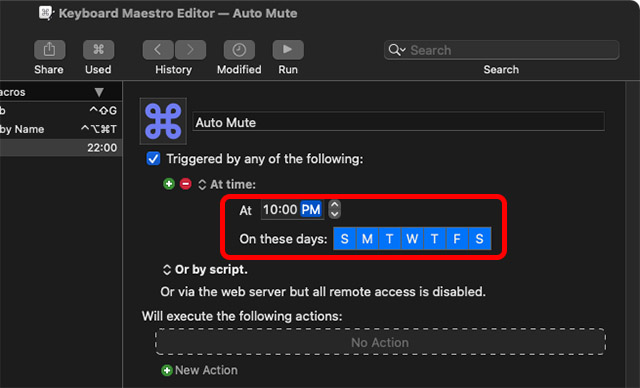Click the large command macro icon
640x388 pixels.
pos(163,121)
